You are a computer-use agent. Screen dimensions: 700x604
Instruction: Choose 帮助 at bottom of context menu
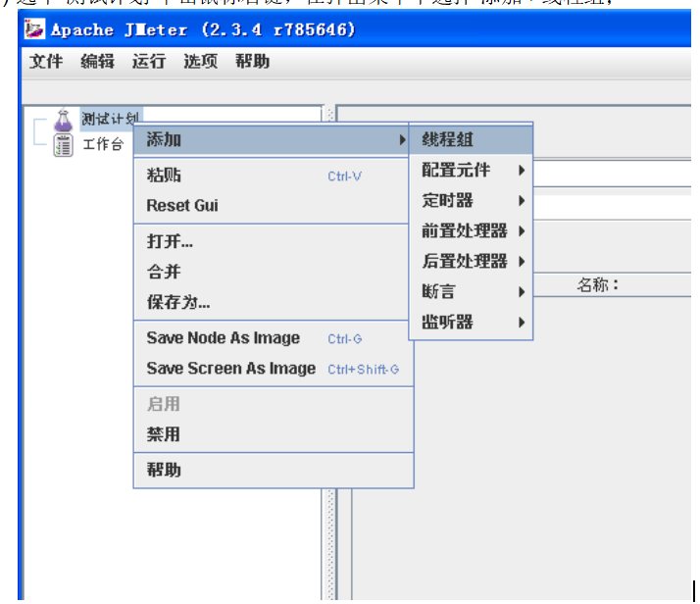pos(274,470)
